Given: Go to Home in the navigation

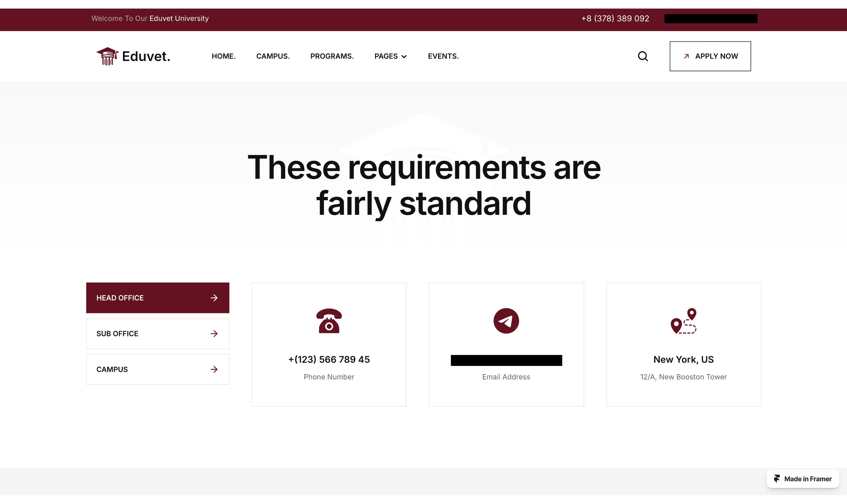Looking at the screenshot, I should point(223,56).
